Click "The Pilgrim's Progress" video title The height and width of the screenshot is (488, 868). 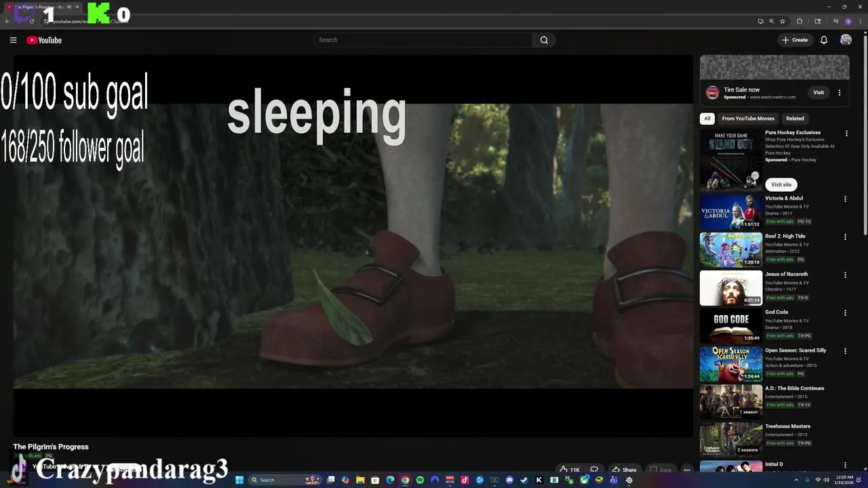tap(51, 447)
